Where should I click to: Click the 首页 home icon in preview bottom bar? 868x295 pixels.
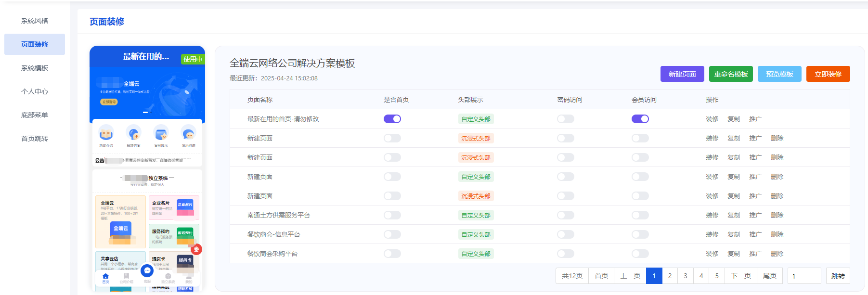point(105,277)
